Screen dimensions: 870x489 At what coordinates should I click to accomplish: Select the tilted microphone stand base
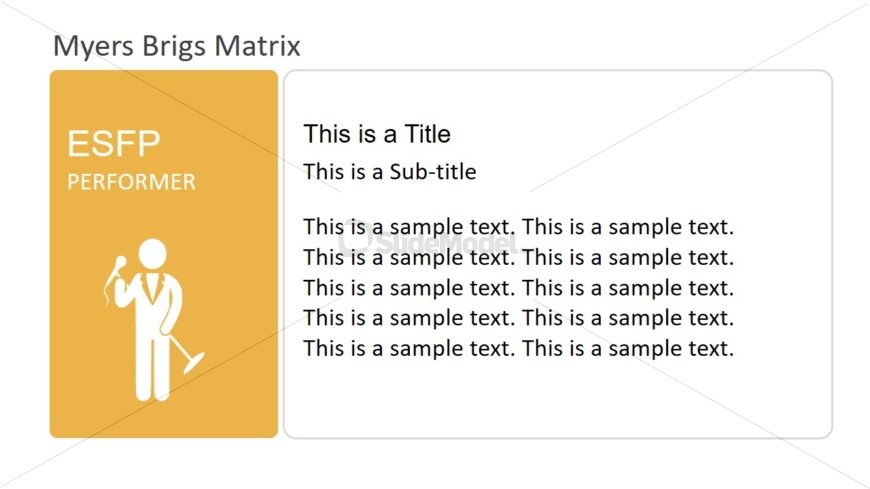193,362
